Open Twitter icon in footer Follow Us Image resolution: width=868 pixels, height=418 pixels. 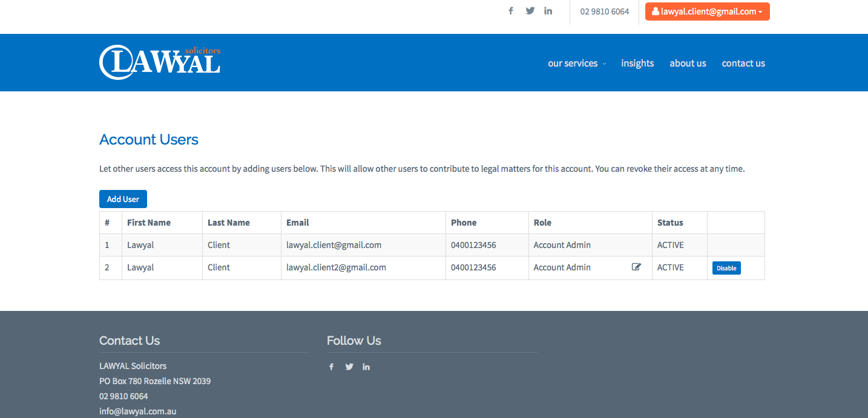[x=349, y=367]
